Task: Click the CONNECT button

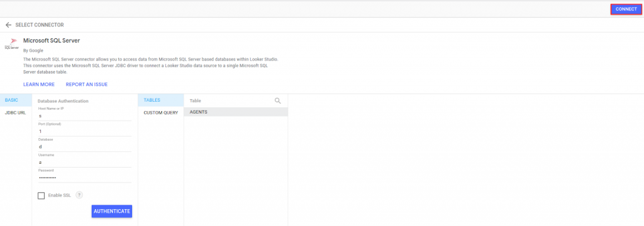Action: [x=626, y=9]
